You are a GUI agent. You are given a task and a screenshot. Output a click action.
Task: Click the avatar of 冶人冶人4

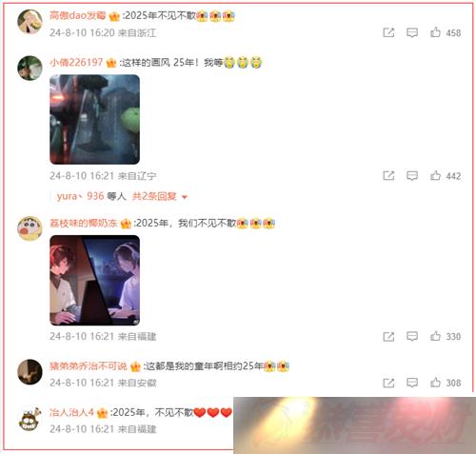tap(30, 419)
